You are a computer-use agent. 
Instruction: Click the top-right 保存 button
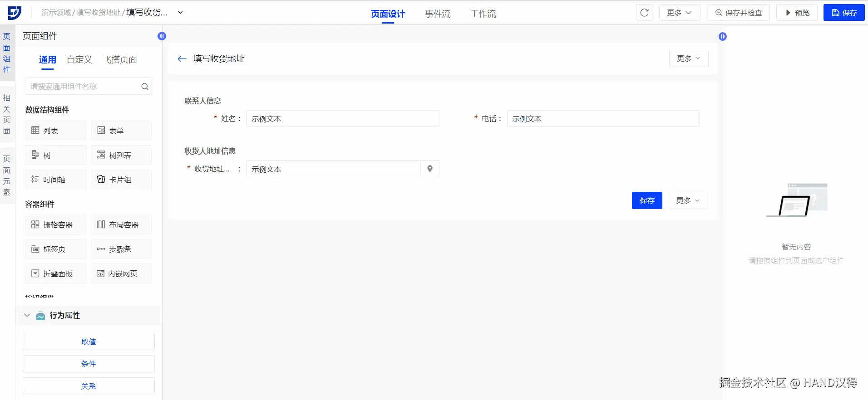pyautogui.click(x=844, y=13)
